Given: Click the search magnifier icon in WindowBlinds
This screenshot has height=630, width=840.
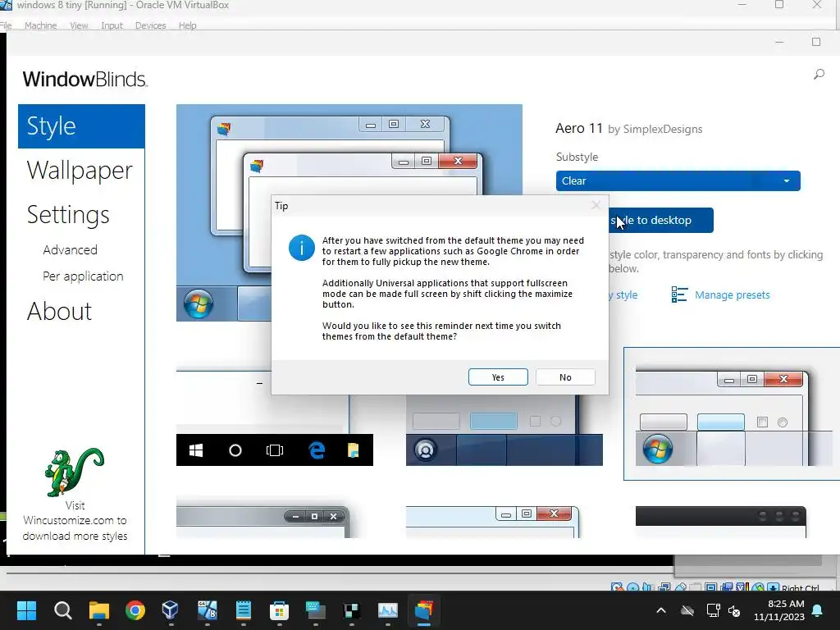Looking at the screenshot, I should click(819, 75).
